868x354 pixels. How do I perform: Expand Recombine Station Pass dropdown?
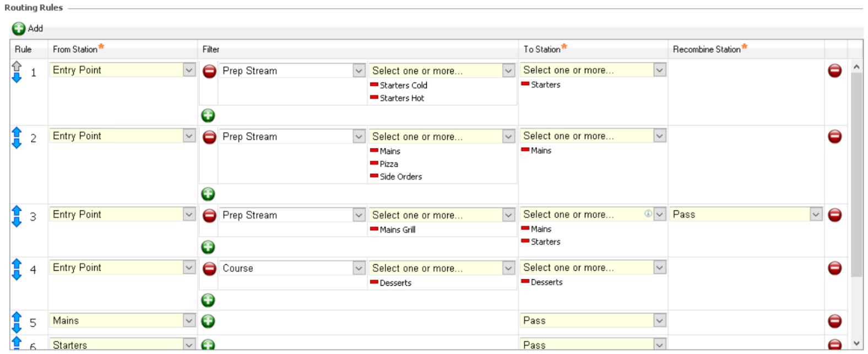pyautogui.click(x=816, y=215)
